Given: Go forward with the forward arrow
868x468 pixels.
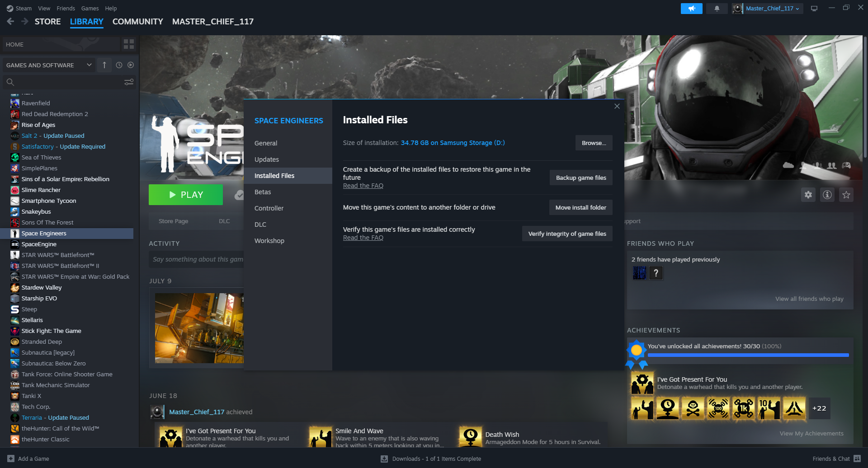Looking at the screenshot, I should tap(25, 21).
